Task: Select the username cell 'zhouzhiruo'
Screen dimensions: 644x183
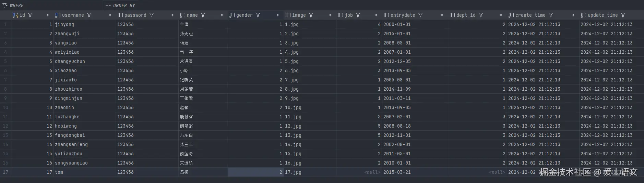Action: click(85, 89)
